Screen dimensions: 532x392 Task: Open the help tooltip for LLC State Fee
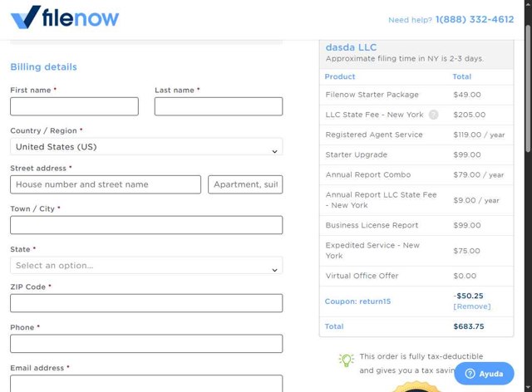click(x=433, y=115)
